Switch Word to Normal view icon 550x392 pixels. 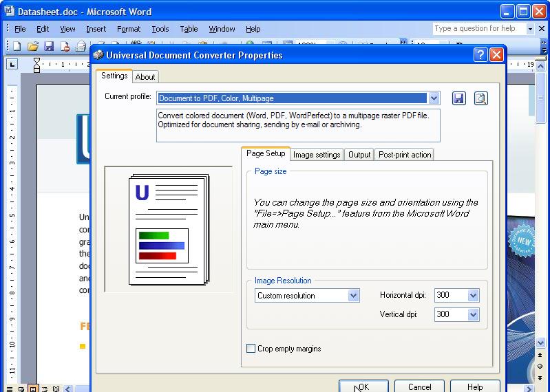click(x=10, y=389)
